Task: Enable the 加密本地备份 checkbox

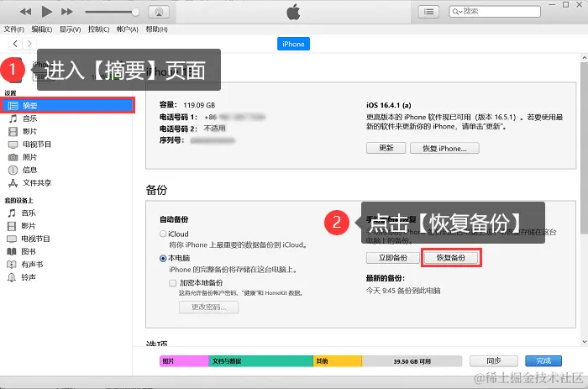Action: 172,283
